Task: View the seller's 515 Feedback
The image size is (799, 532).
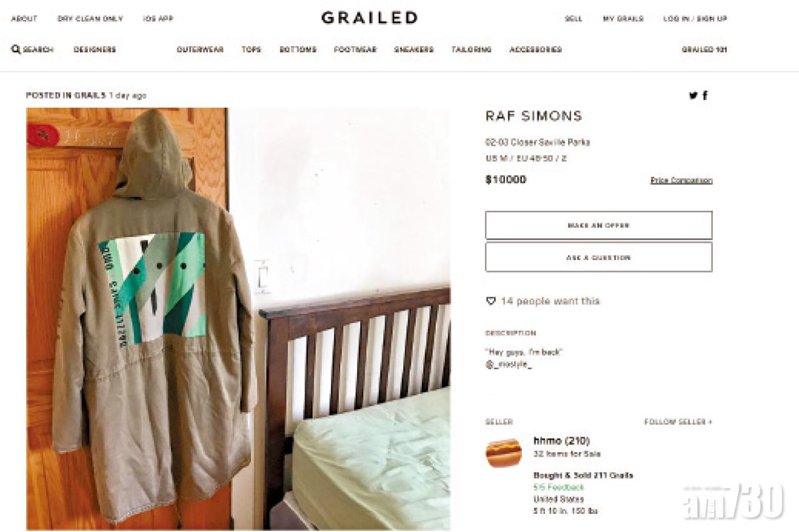Action: pos(559,487)
